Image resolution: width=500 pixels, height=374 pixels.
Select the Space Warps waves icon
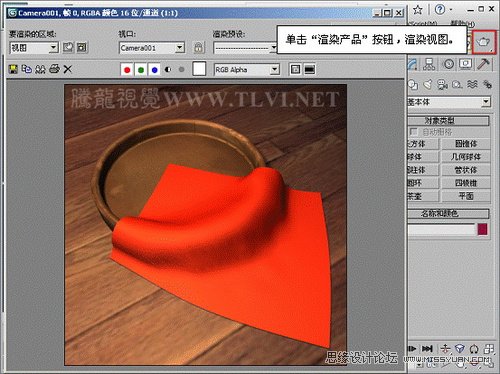(472, 85)
